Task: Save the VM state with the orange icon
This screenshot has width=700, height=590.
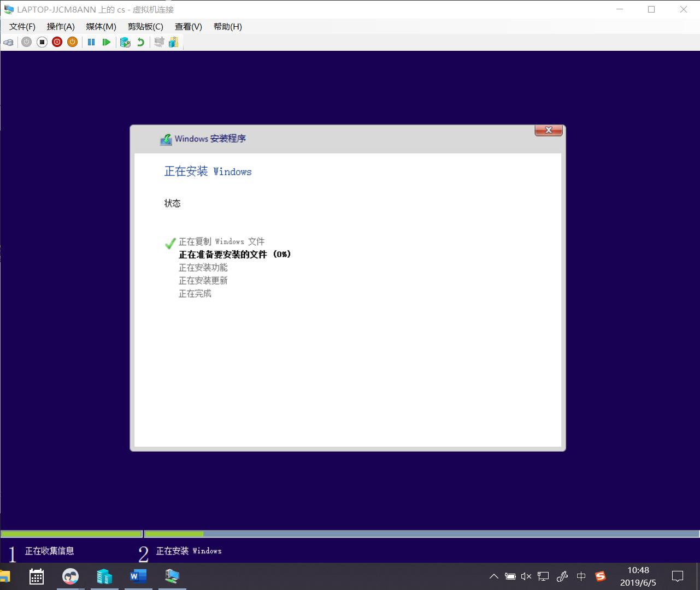Action: tap(73, 42)
